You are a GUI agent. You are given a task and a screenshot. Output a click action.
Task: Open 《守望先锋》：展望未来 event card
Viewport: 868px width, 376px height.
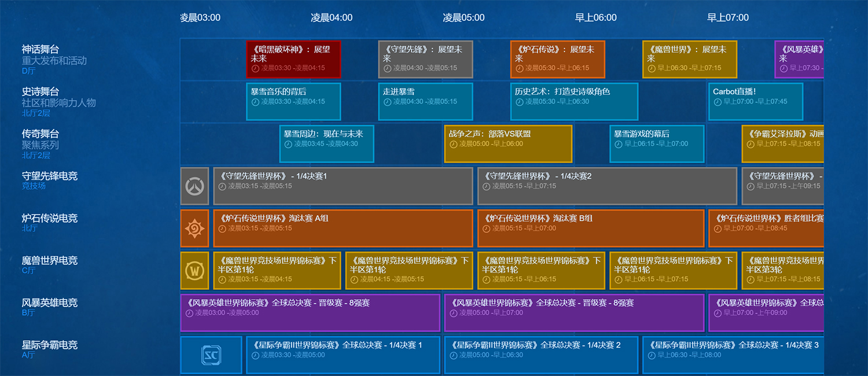tap(426, 60)
